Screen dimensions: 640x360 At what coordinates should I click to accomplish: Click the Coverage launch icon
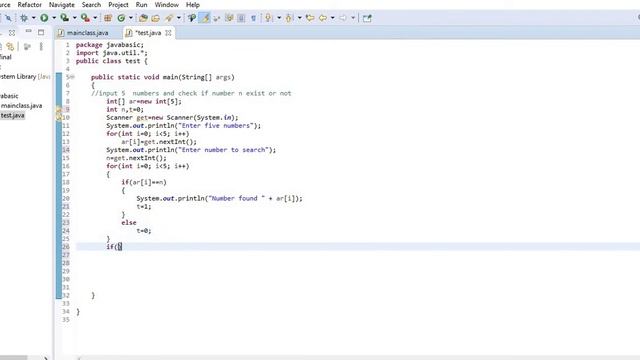click(x=64, y=18)
